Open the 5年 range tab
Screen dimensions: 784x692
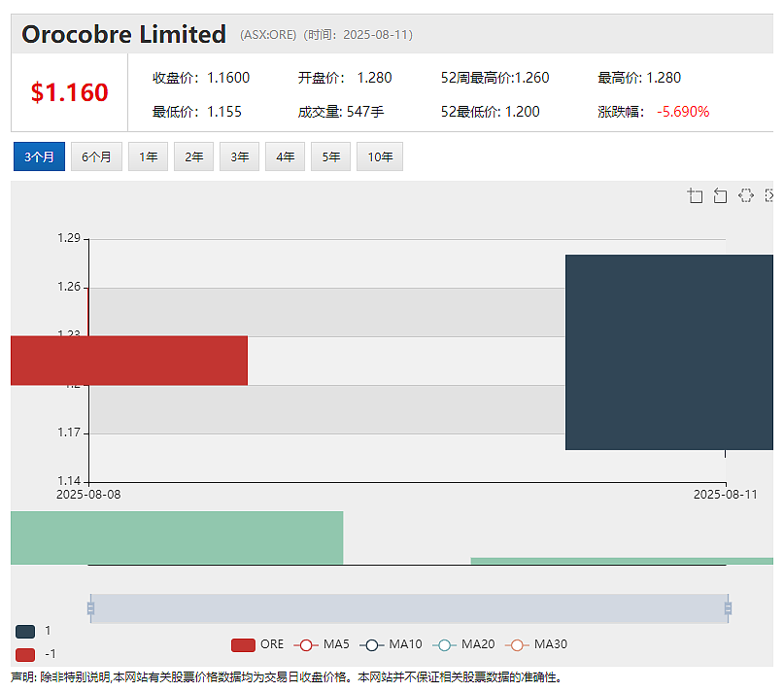pos(330,156)
